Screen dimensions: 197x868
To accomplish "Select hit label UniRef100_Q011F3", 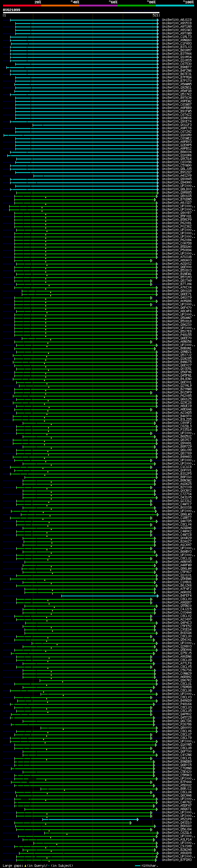I will (177, 125).
